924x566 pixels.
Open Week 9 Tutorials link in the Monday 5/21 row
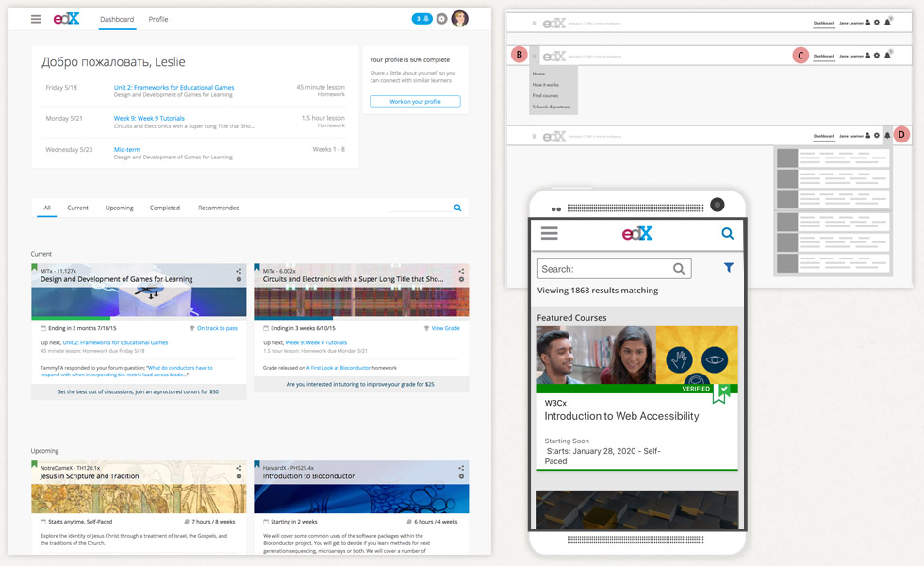[x=149, y=119]
